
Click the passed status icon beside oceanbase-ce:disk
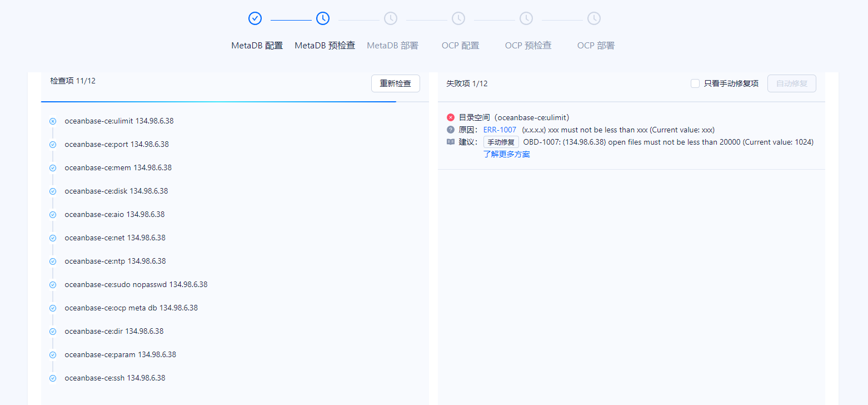pos(53,191)
